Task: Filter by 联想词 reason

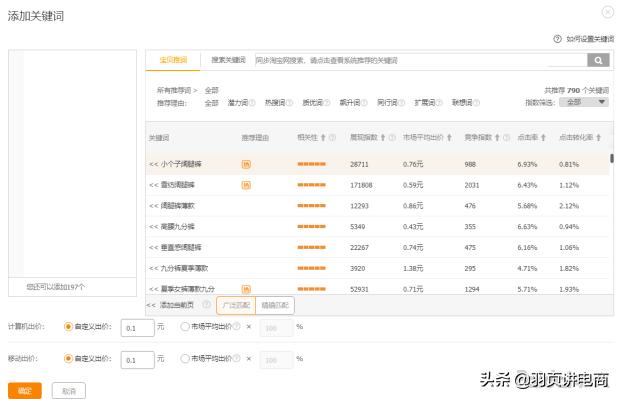Action: 462,103
